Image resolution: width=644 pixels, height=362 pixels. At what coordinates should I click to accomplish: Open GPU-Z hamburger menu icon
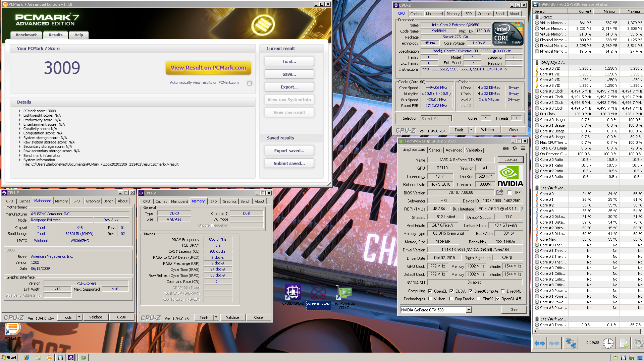[523, 148]
